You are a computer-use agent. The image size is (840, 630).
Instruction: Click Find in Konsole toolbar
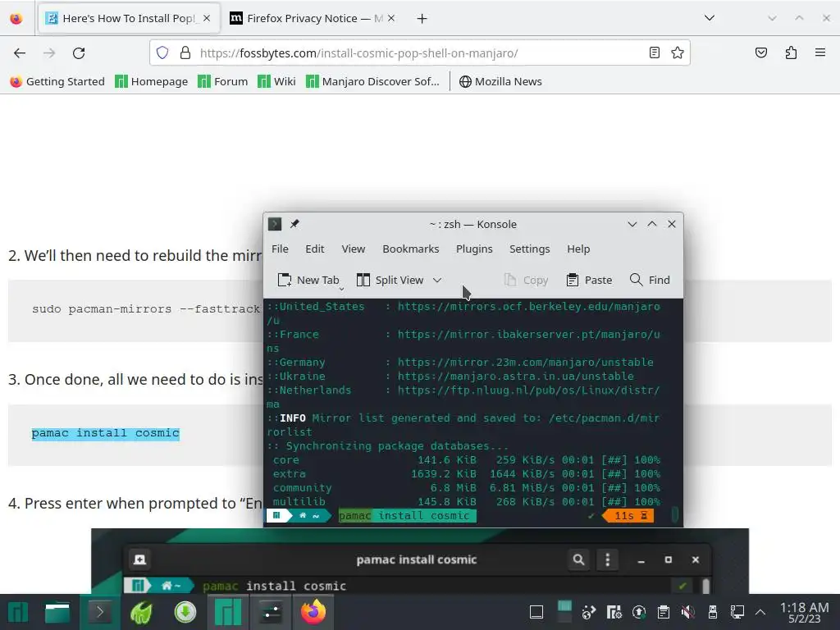(x=650, y=281)
